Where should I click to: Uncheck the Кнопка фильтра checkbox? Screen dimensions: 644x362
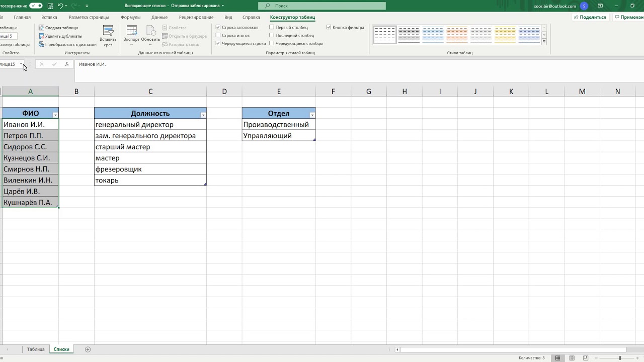329,28
